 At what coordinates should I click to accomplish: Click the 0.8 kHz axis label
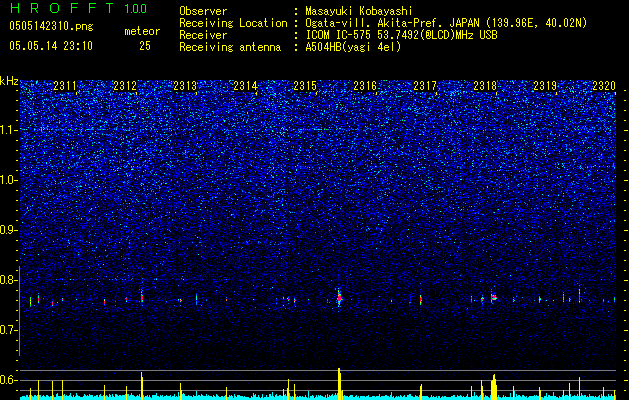8,280
